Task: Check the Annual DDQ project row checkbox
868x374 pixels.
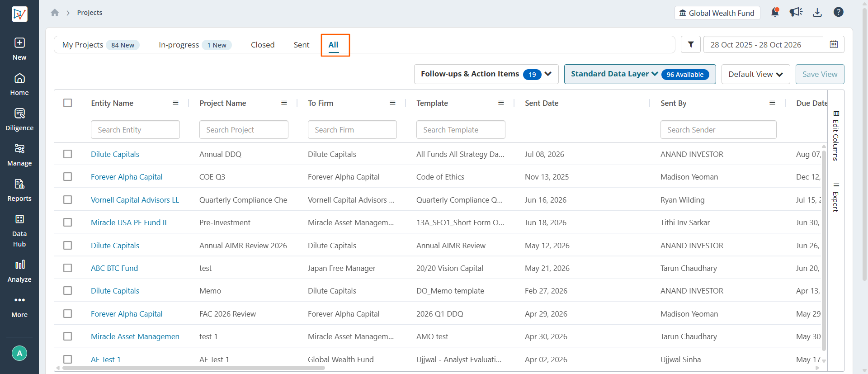Action: (68, 154)
